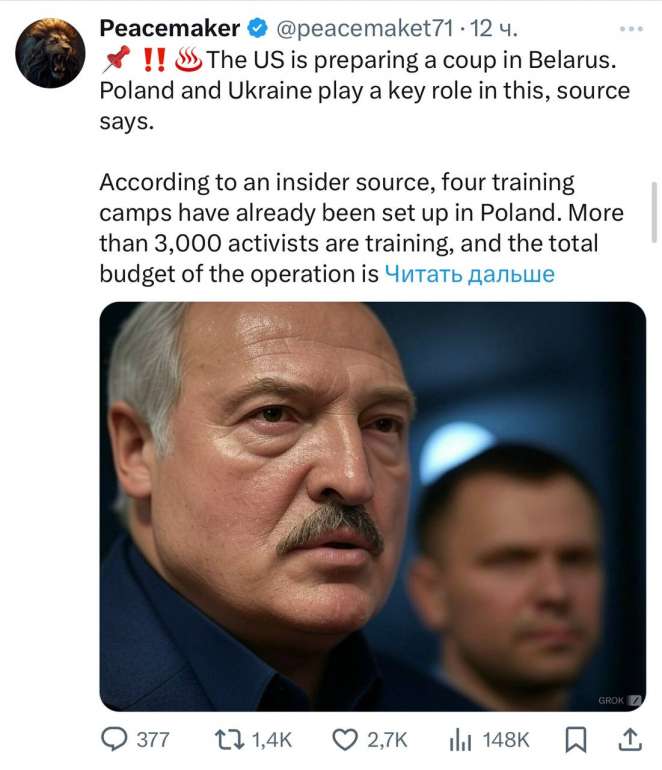Open the Peacemaker lion profile avatar

(x=51, y=53)
